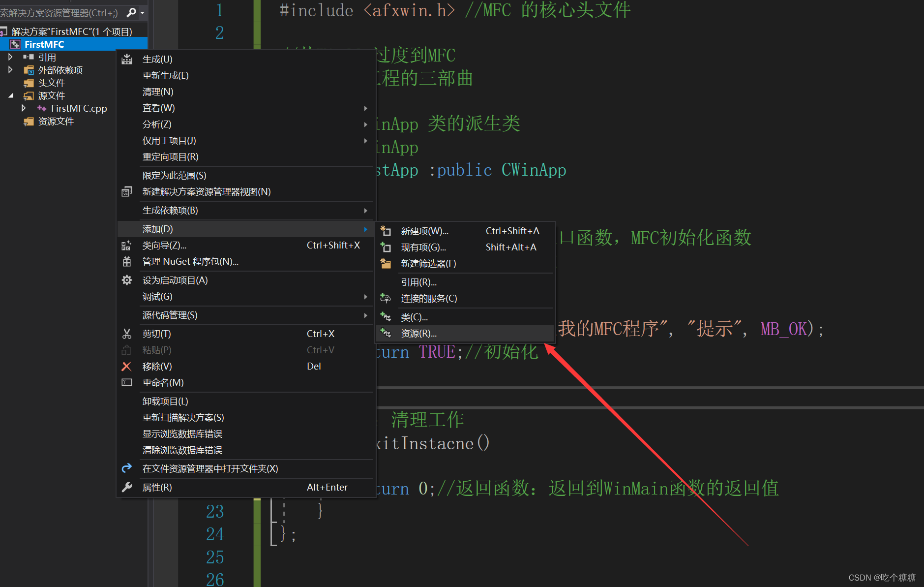
Task: Click the Paste clipboard icon
Action: [127, 350]
